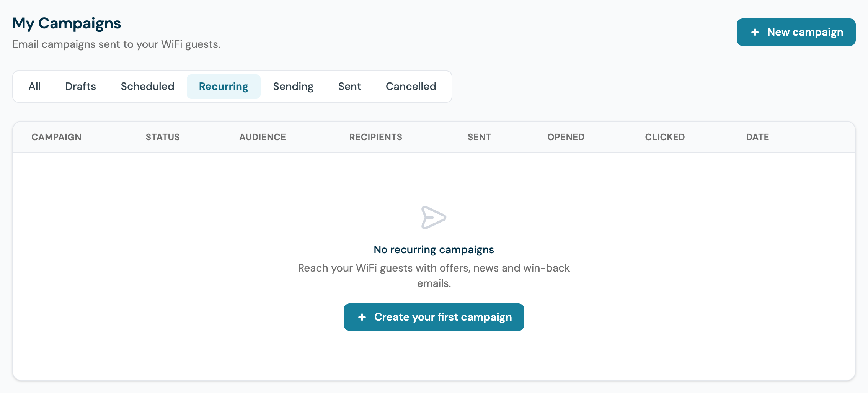
Task: Click the RECIPIENTS column header
Action: tap(375, 137)
